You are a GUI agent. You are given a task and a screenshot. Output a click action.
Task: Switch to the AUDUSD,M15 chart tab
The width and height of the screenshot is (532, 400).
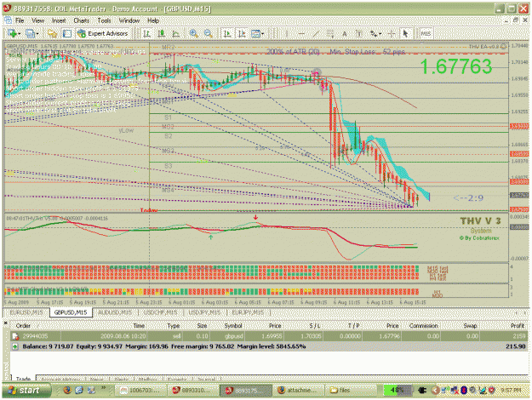[x=116, y=312]
